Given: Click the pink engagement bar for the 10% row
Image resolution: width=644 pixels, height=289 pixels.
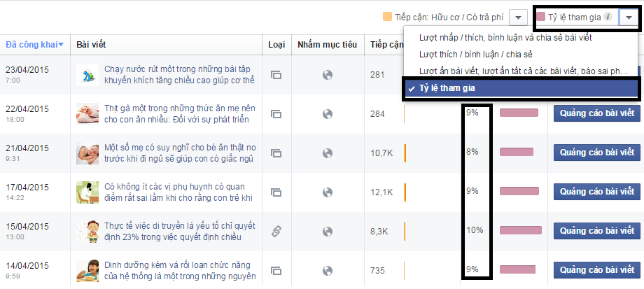Looking at the screenshot, I should coord(521,230).
